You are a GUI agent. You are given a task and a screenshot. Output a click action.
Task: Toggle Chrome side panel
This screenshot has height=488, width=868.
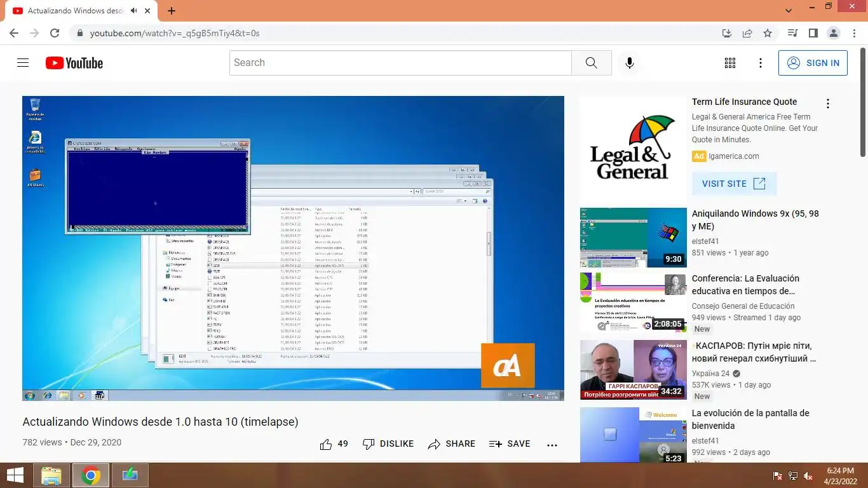[x=813, y=33]
